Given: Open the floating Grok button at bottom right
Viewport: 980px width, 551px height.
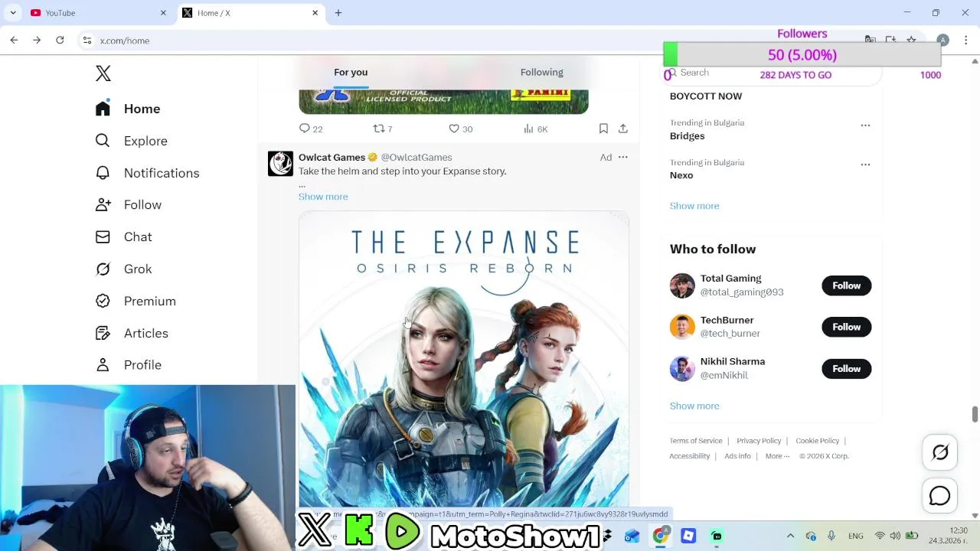Looking at the screenshot, I should tap(940, 452).
